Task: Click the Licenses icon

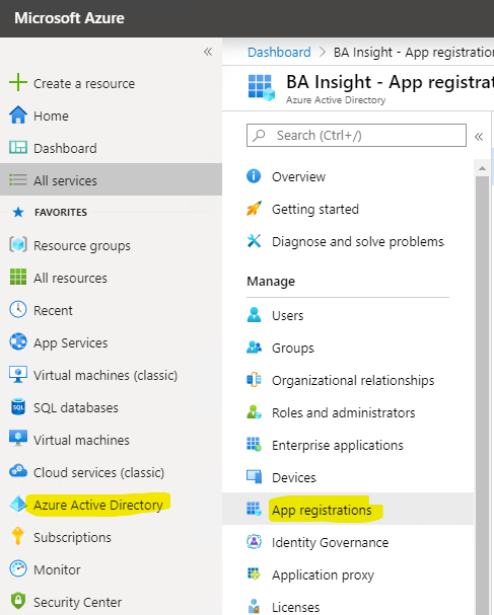Action: tap(254, 606)
